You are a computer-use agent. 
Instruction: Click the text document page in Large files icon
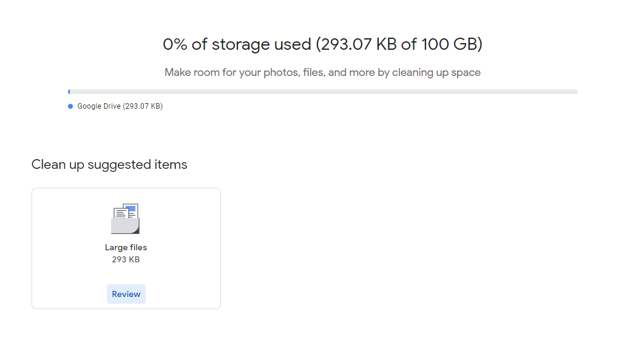[121, 213]
